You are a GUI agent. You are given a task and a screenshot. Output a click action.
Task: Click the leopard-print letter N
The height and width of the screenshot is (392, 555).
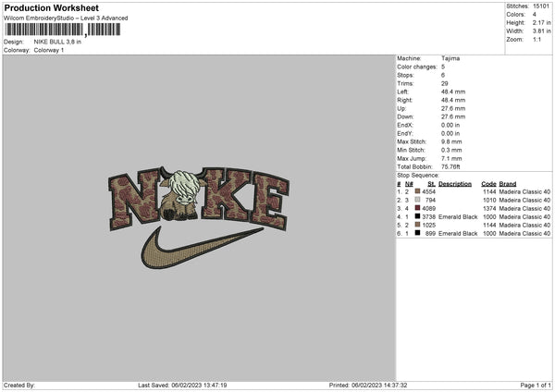(x=134, y=201)
